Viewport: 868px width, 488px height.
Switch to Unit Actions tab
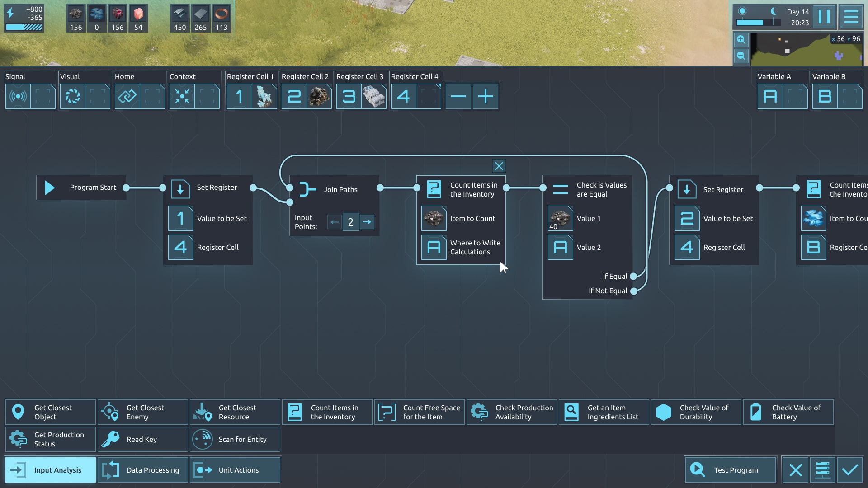(235, 470)
